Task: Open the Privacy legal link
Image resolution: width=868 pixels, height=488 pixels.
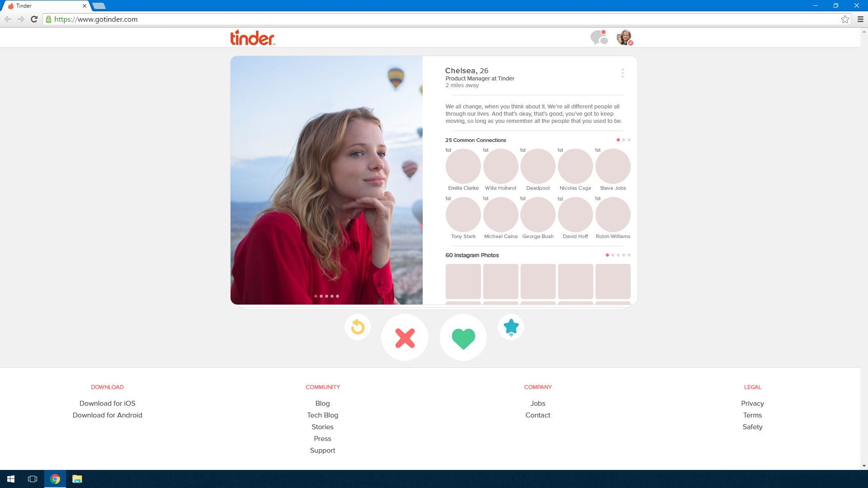Action: point(752,404)
